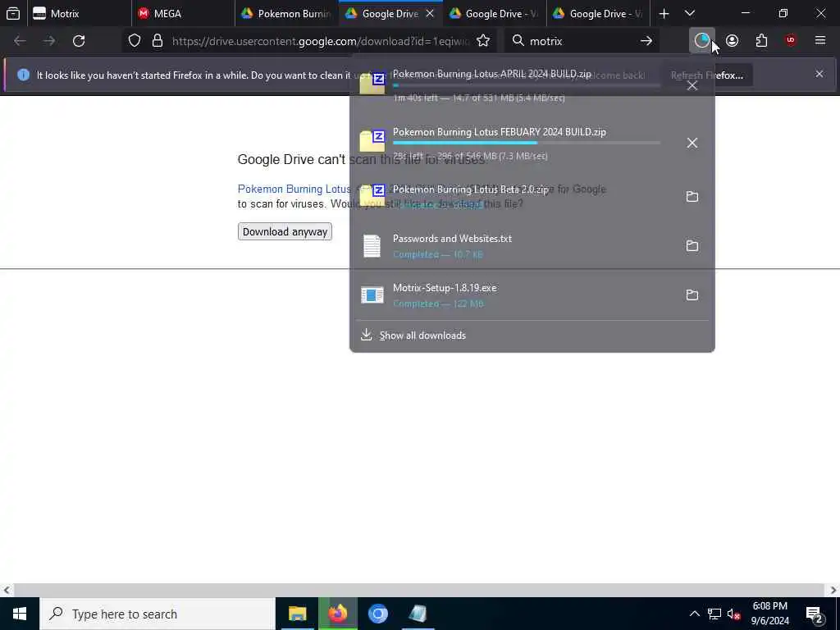Switch to the MEGA tab
Image resolution: width=840 pixels, height=630 pixels.
point(183,14)
